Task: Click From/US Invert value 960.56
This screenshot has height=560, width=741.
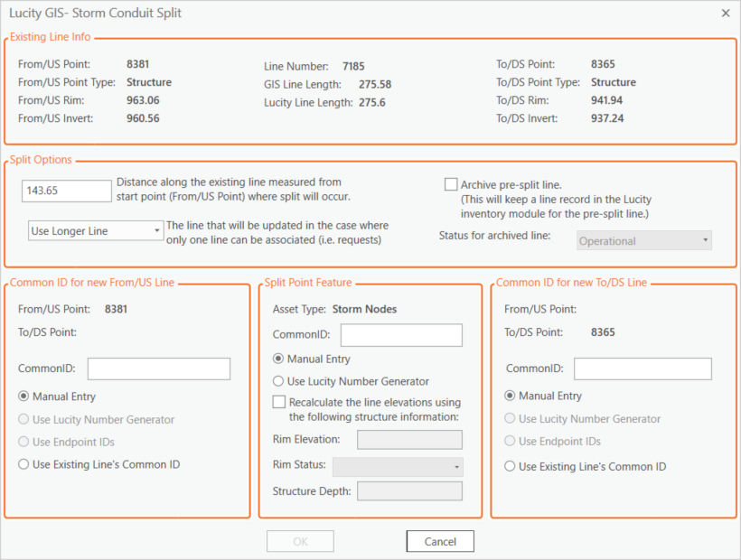Action: 143,118
